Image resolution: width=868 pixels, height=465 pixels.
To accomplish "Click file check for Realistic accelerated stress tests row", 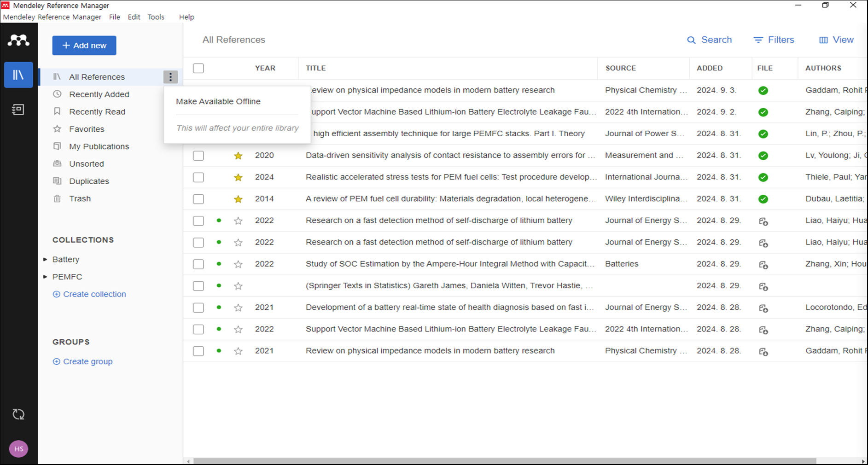I will (763, 177).
